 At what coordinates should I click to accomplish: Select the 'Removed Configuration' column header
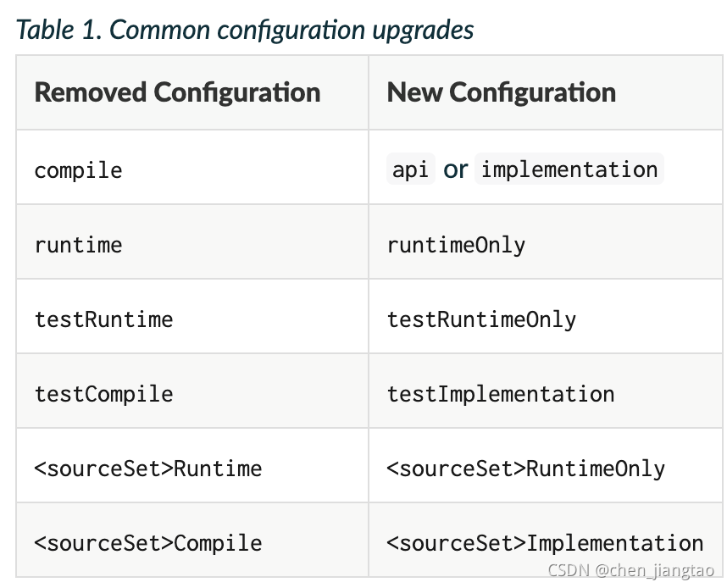click(x=177, y=92)
